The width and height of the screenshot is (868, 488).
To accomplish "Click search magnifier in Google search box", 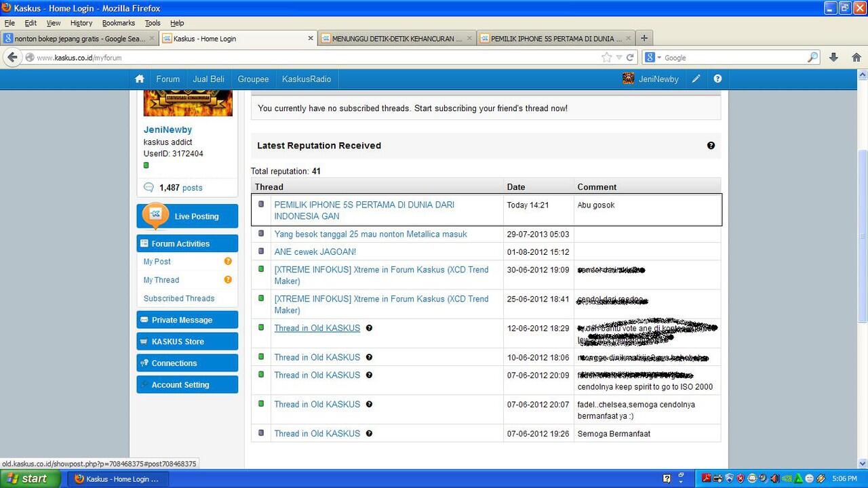I will pos(812,58).
